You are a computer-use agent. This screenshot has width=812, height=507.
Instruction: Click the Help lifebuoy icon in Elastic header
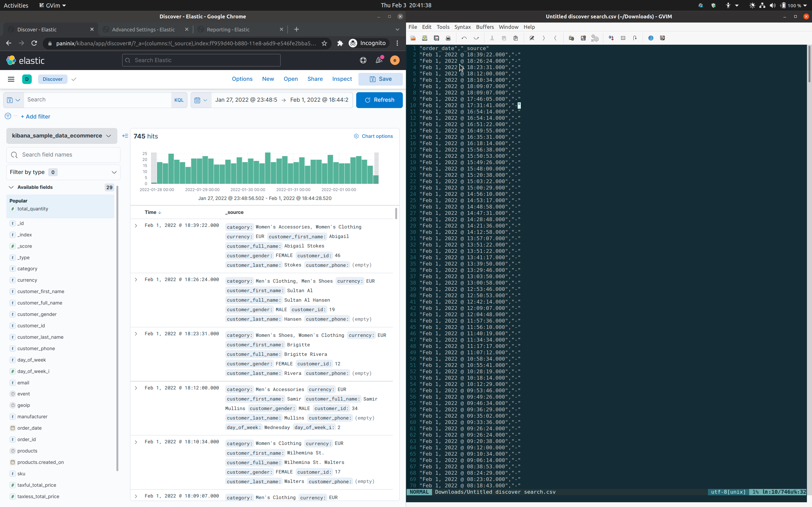(x=363, y=60)
